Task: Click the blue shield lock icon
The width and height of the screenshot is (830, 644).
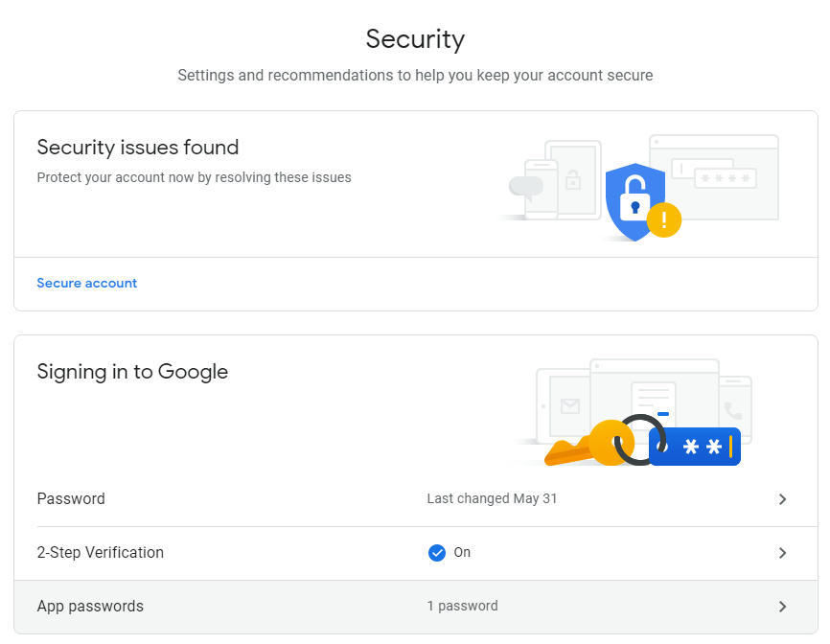Action: tap(634, 201)
